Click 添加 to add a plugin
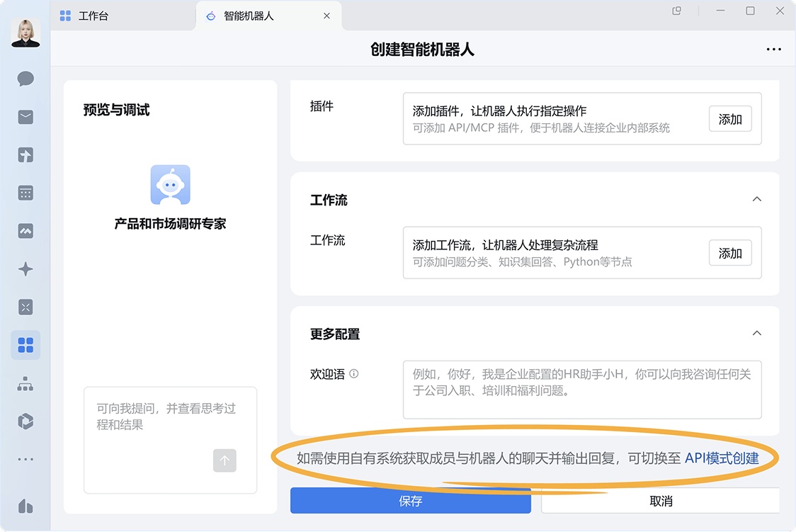This screenshot has width=796, height=532. (x=730, y=119)
